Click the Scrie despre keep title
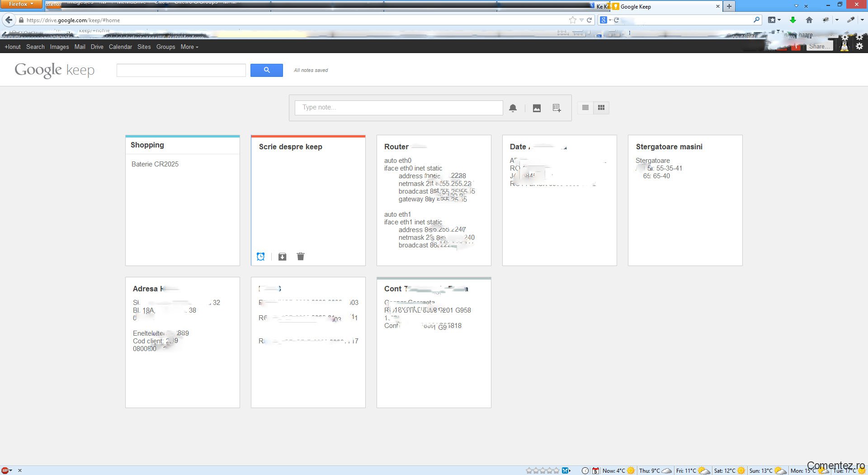This screenshot has height=475, width=868. point(291,147)
